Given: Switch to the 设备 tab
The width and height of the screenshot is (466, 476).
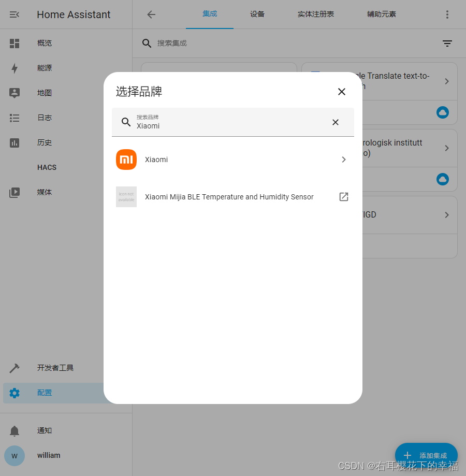Looking at the screenshot, I should pyautogui.click(x=257, y=15).
